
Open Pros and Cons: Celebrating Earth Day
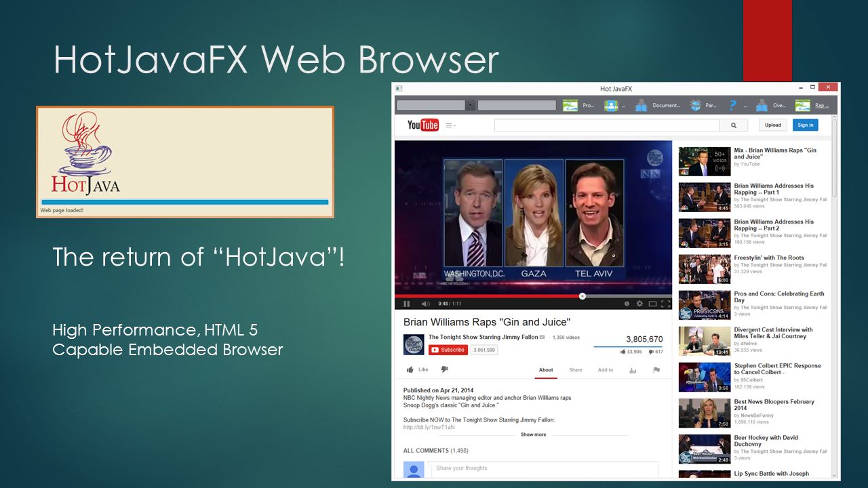tap(779, 297)
